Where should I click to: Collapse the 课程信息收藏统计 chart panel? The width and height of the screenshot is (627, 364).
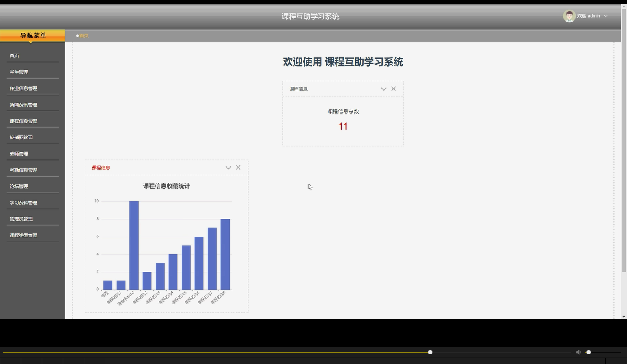pos(228,167)
